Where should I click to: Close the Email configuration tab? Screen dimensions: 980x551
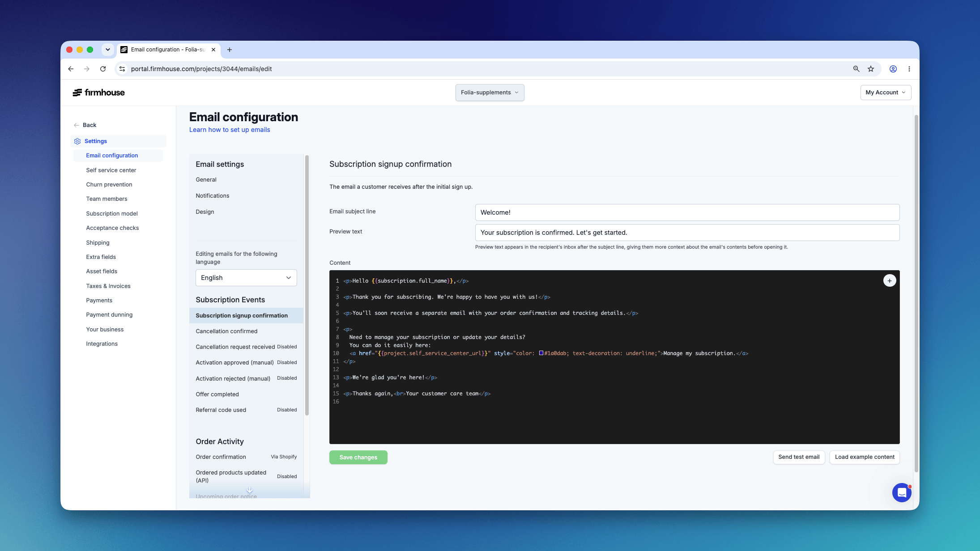pyautogui.click(x=213, y=50)
